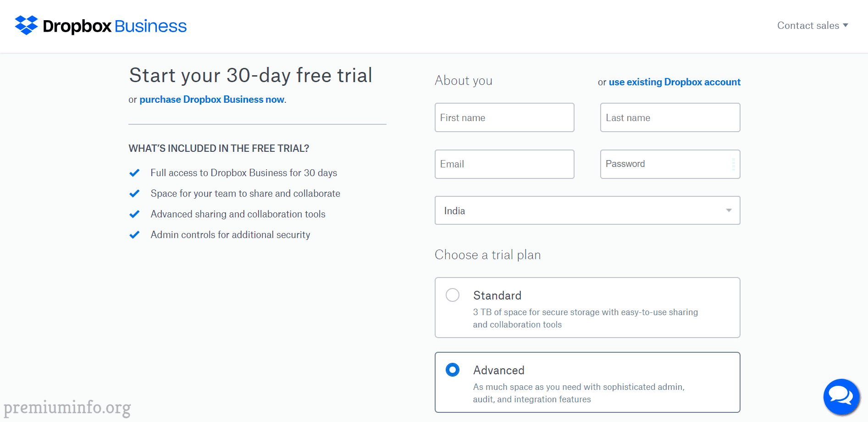Click into the Email input field
The height and width of the screenshot is (422, 868).
[504, 164]
